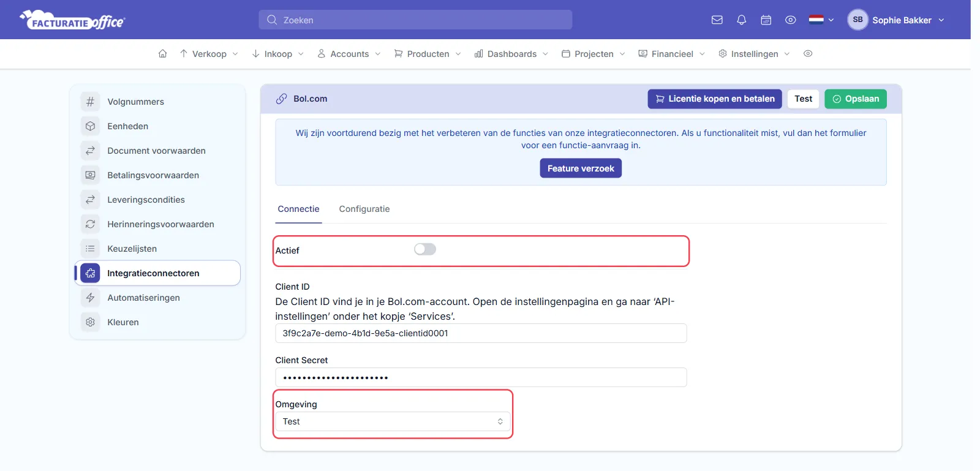
Task: Select Integratieconnectoren in sidebar
Action: coord(158,273)
